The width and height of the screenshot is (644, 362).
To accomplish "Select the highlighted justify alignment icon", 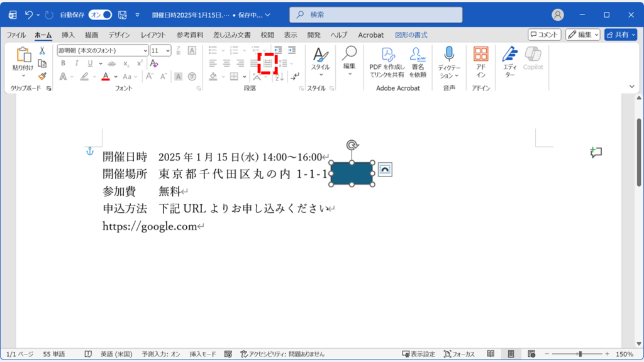I will point(267,63).
